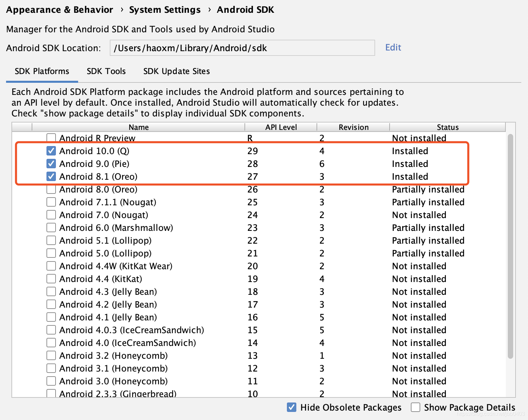Select the Android 10.0 (Q) row name

pos(94,151)
